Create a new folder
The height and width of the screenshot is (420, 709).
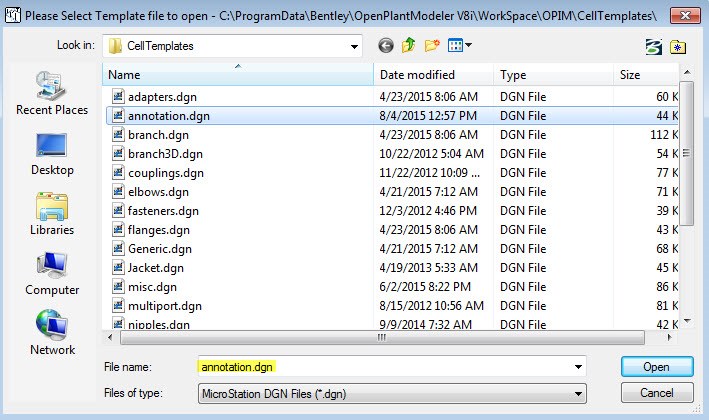point(432,45)
